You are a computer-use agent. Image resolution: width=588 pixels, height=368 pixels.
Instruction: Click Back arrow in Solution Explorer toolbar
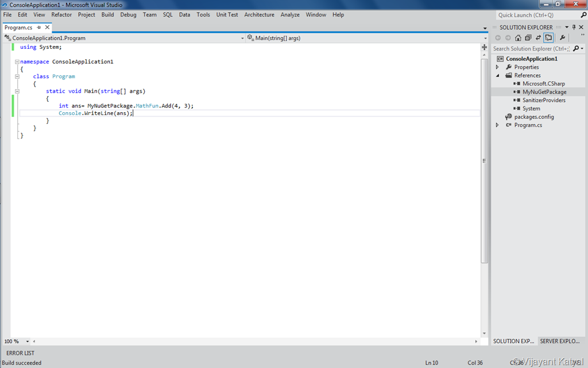pyautogui.click(x=498, y=37)
